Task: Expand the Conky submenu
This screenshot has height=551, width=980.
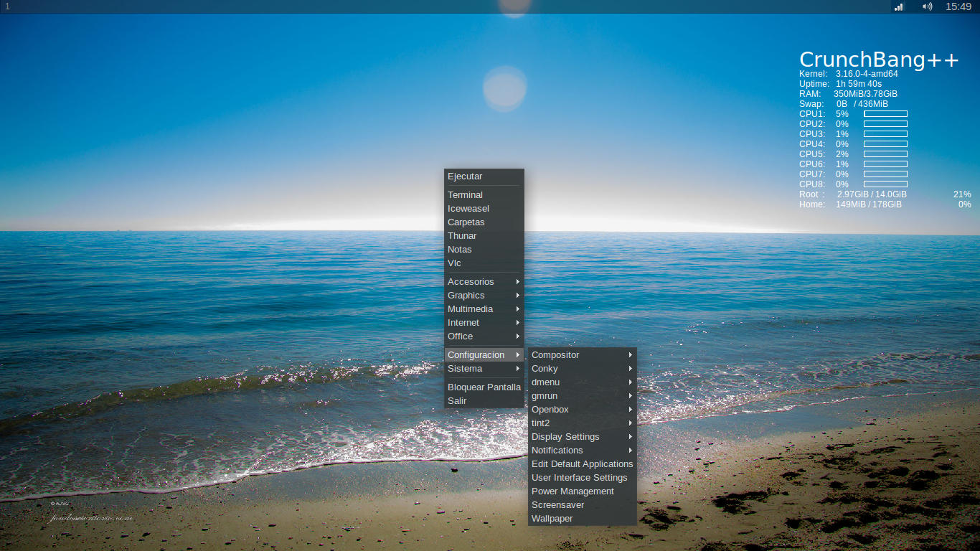Action: (x=544, y=368)
